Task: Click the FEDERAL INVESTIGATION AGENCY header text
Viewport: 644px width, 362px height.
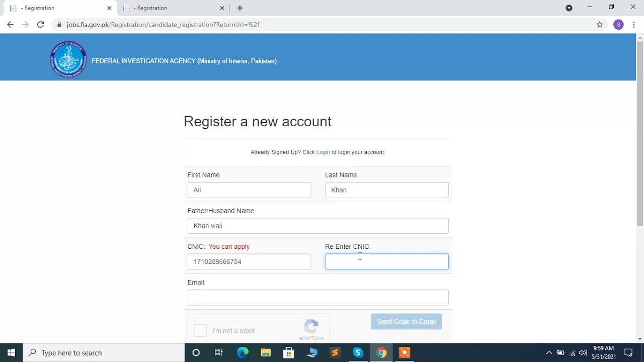Action: click(184, 61)
